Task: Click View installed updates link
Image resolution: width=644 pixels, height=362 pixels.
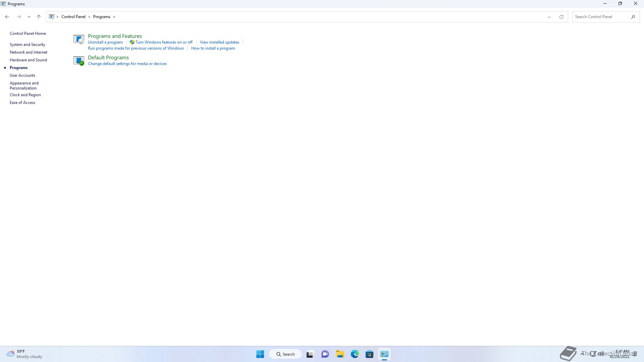Action: tap(219, 42)
